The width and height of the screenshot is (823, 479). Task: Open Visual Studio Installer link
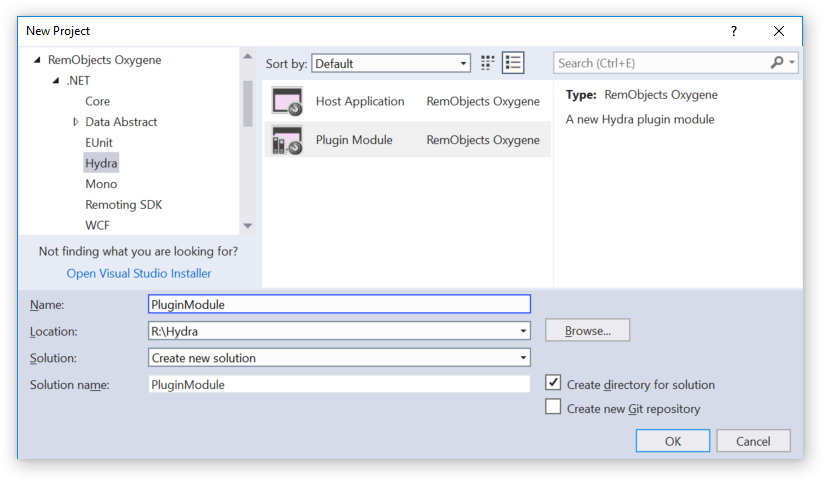pyautogui.click(x=139, y=273)
